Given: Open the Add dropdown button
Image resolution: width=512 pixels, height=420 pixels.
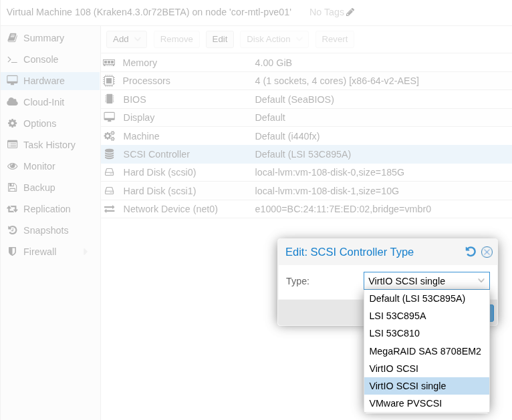Looking at the screenshot, I should tap(126, 39).
